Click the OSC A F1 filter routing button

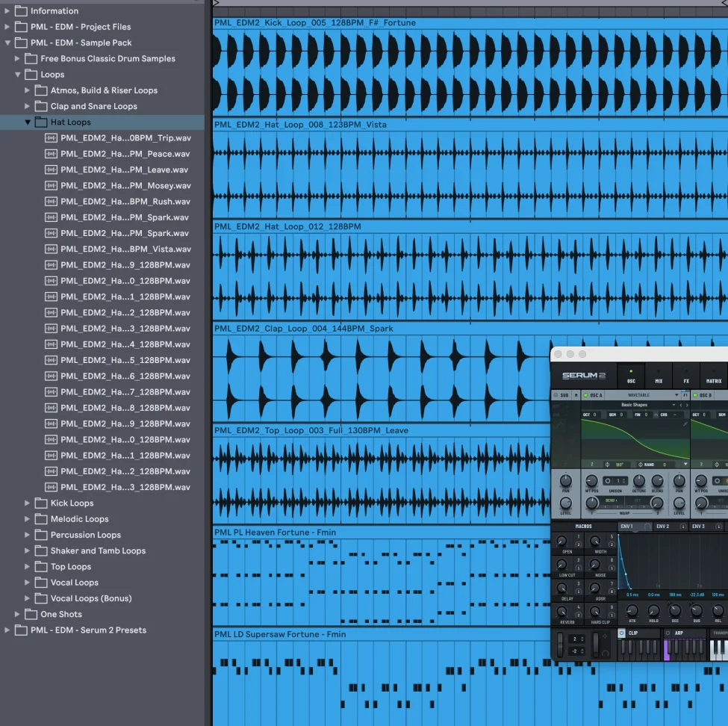(685, 395)
